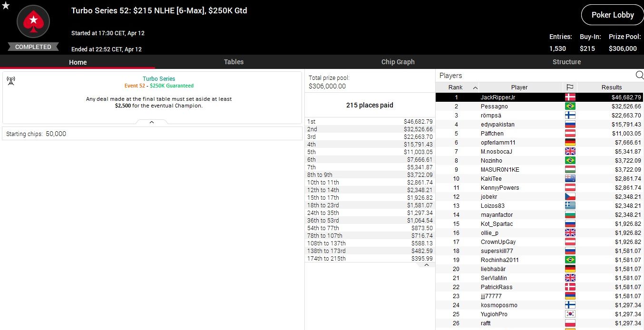Click the Brazil flag beside Pessagno
The width and height of the screenshot is (644, 330).
click(x=569, y=107)
